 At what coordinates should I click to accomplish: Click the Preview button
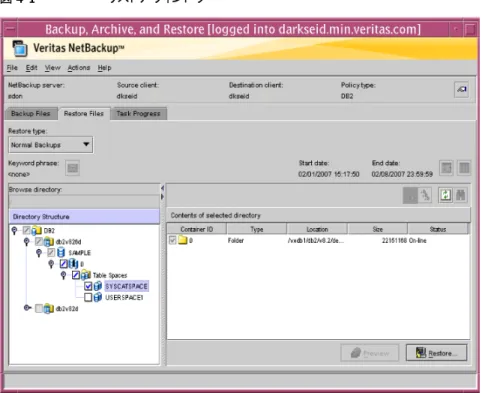(x=370, y=353)
